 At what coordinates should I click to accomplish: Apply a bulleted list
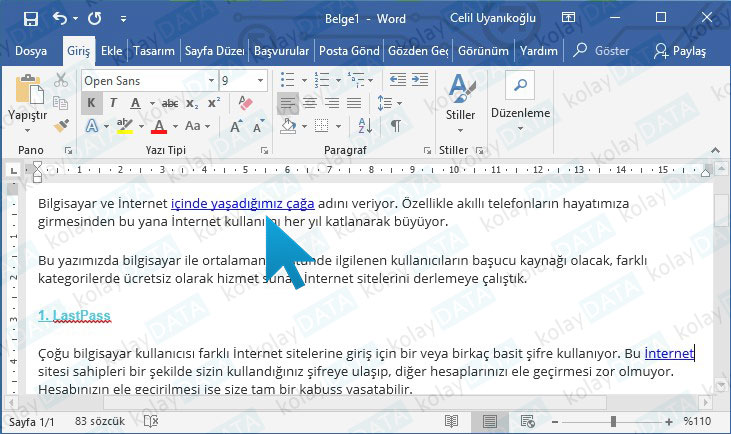pos(287,80)
